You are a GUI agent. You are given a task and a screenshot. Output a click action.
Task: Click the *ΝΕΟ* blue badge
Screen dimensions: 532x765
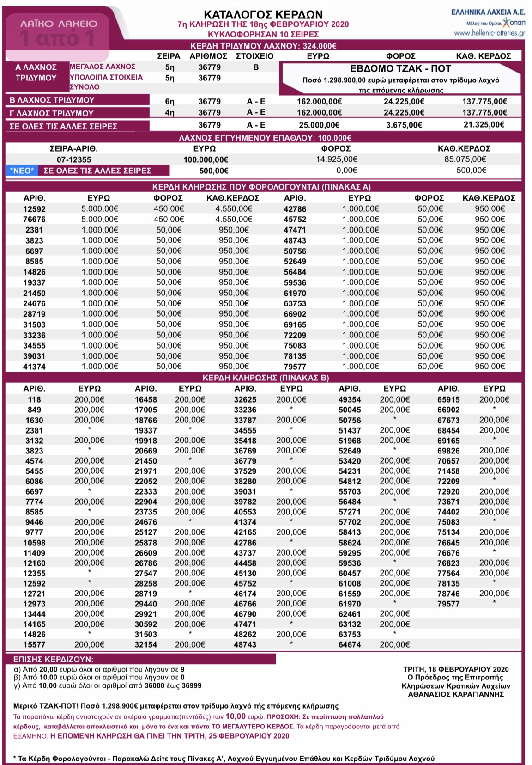pos(22,171)
